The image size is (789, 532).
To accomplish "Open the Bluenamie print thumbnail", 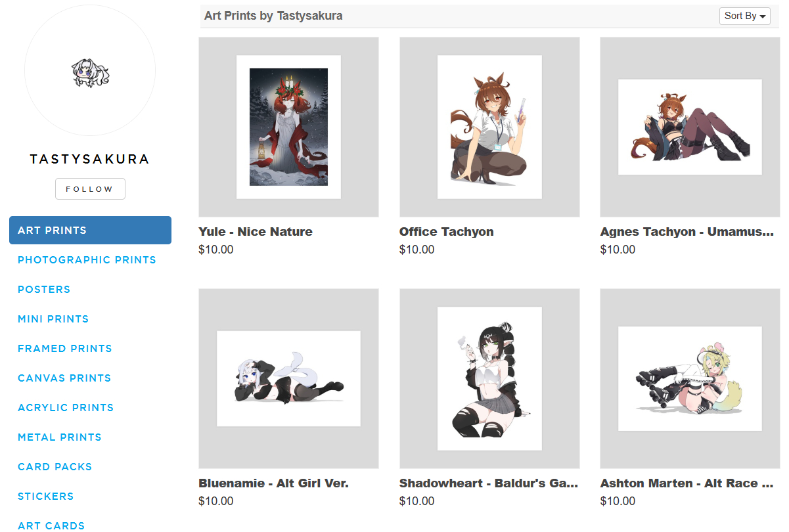I will 288,379.
